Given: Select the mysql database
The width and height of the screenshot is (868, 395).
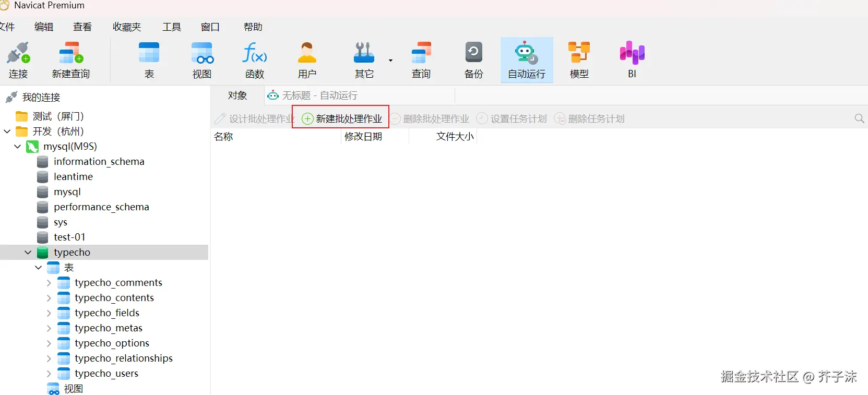Looking at the screenshot, I should (67, 192).
